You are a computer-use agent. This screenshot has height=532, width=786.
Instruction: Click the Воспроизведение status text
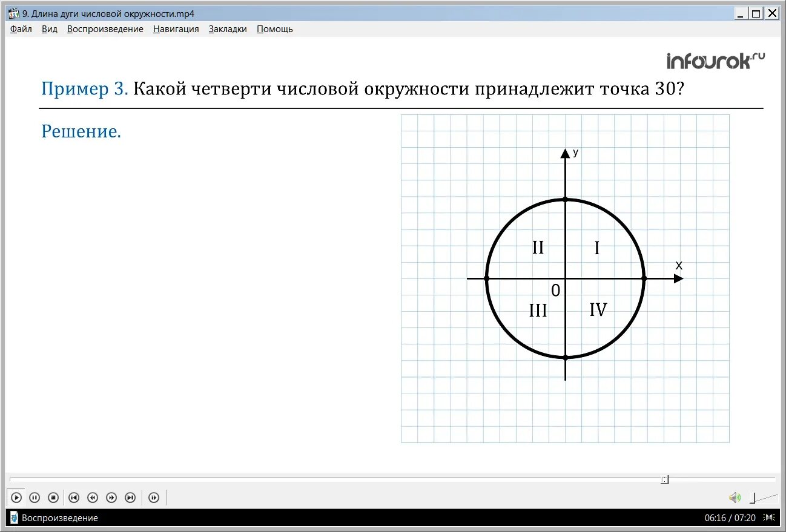point(60,518)
